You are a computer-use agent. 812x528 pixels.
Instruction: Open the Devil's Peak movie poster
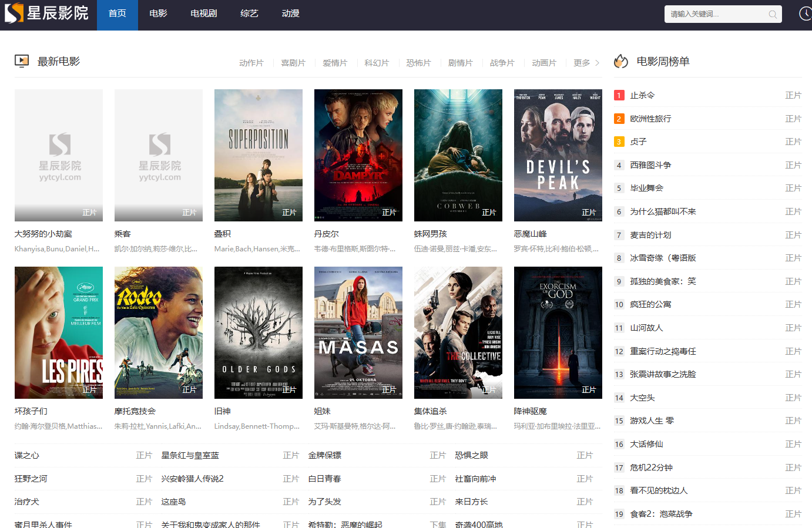pos(558,155)
